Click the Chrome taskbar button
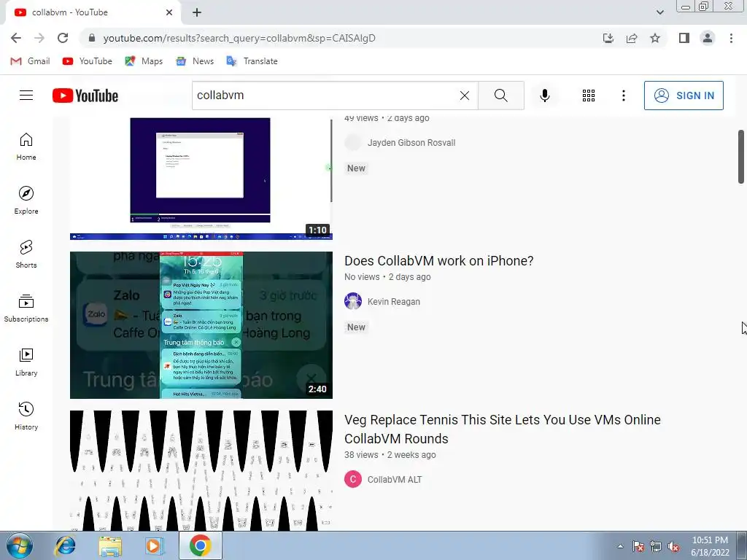The height and width of the screenshot is (560, 747). pos(200,545)
